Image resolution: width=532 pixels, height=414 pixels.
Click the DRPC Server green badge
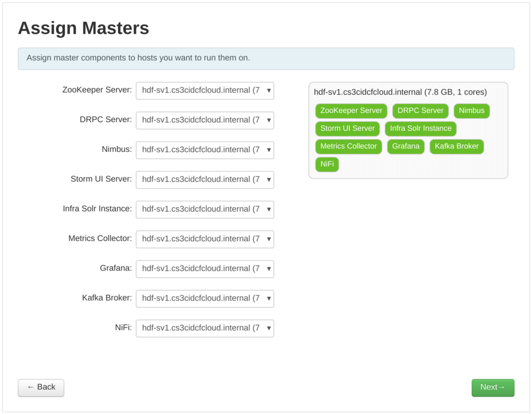[x=420, y=111]
